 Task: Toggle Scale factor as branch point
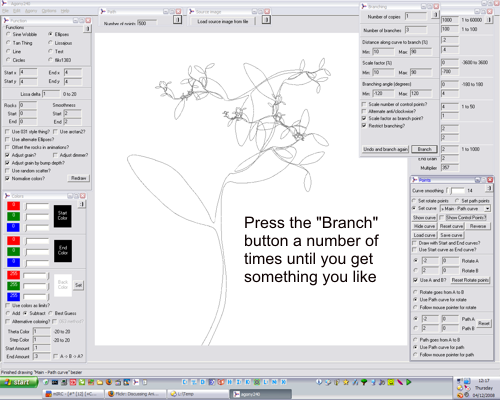pyautogui.click(x=393, y=118)
